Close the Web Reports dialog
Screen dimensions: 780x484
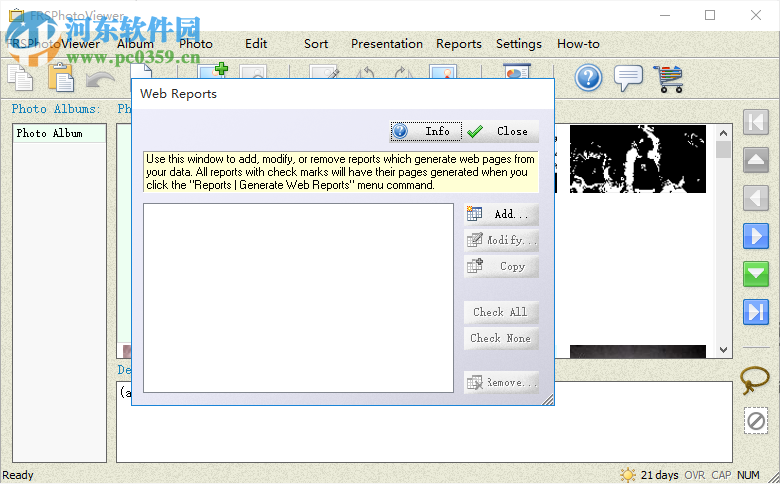pyautogui.click(x=501, y=131)
